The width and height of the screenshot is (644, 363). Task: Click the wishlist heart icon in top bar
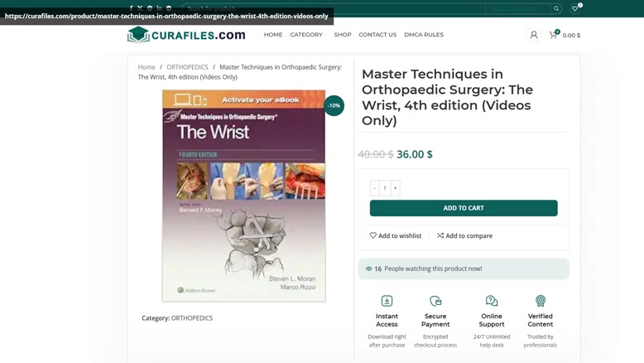tap(575, 8)
